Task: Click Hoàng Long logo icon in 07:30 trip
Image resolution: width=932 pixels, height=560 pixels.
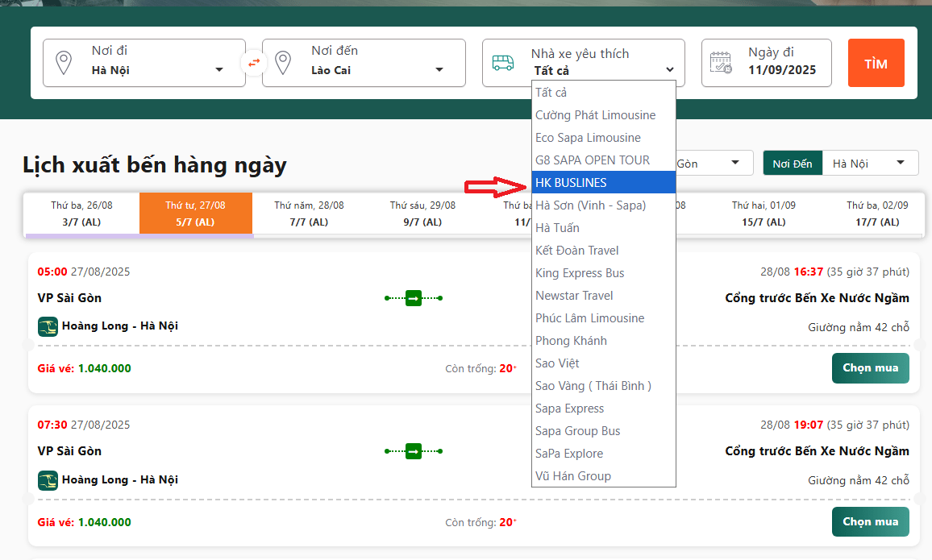Action: 48,480
